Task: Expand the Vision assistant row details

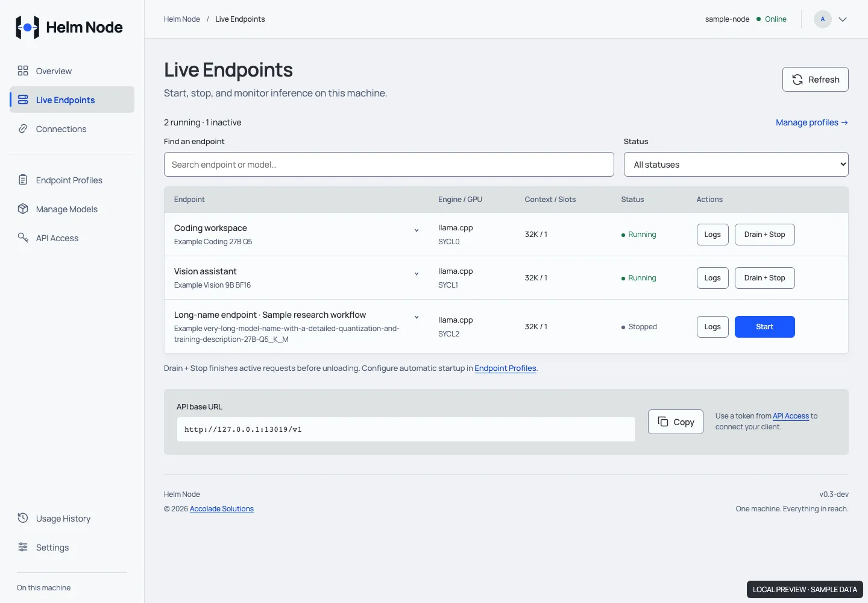Action: (x=417, y=274)
